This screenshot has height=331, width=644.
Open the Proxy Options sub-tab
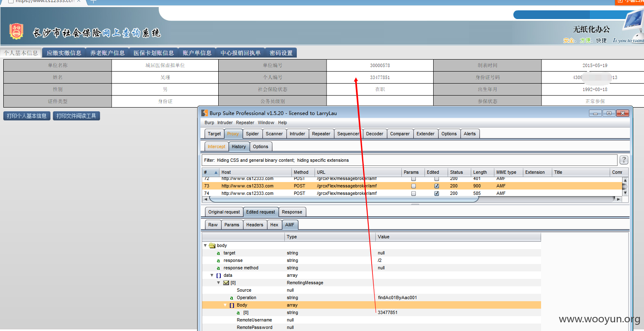click(260, 146)
